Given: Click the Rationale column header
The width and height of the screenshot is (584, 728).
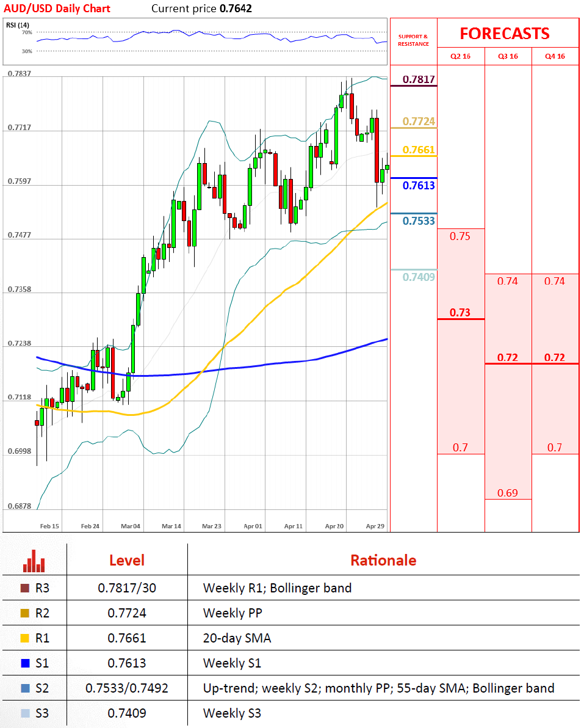Looking at the screenshot, I should [383, 561].
